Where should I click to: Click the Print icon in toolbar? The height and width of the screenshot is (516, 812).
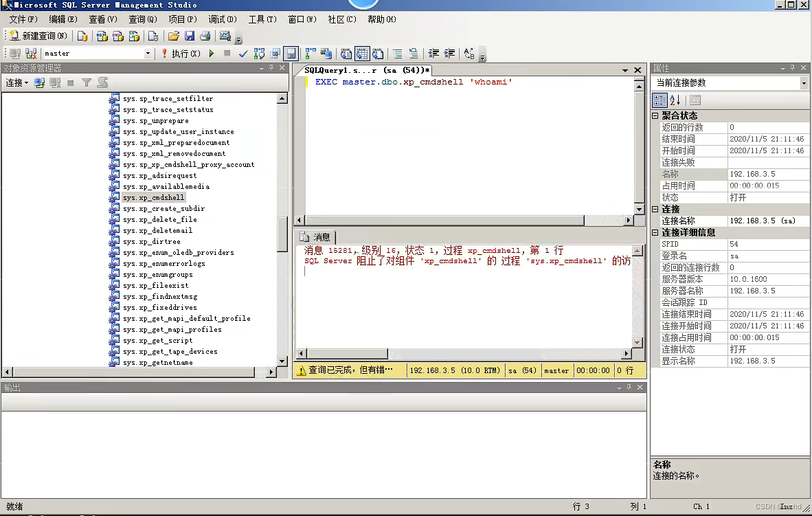(x=205, y=36)
